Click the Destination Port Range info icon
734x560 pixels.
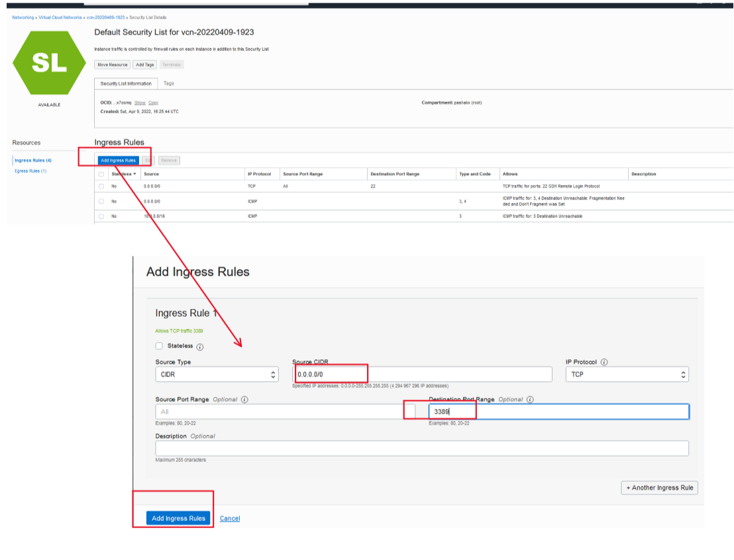point(531,400)
